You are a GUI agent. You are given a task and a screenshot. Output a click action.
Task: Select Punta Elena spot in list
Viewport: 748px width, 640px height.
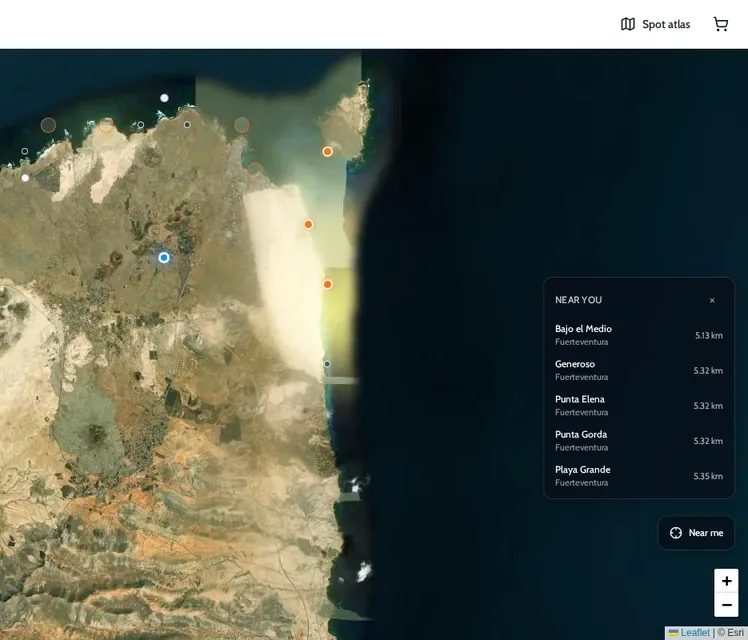point(639,405)
